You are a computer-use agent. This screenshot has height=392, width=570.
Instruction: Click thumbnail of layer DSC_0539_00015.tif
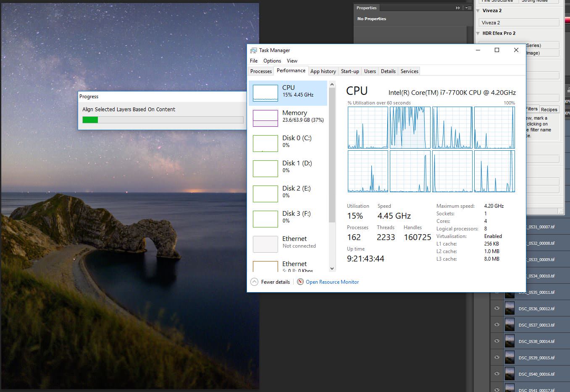click(x=510, y=358)
